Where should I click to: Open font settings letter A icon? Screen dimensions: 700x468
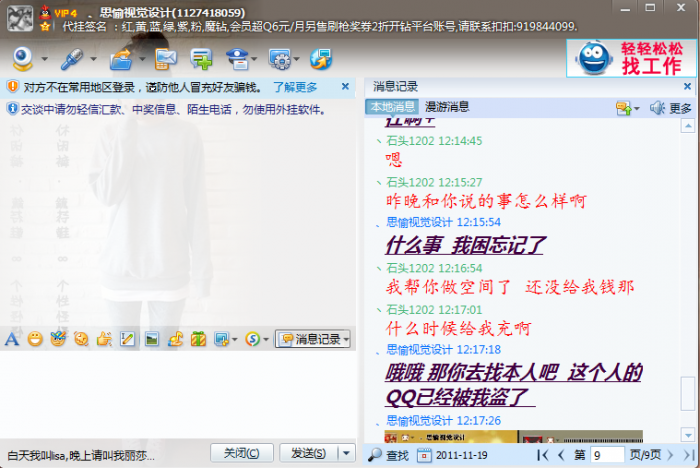[x=12, y=339]
